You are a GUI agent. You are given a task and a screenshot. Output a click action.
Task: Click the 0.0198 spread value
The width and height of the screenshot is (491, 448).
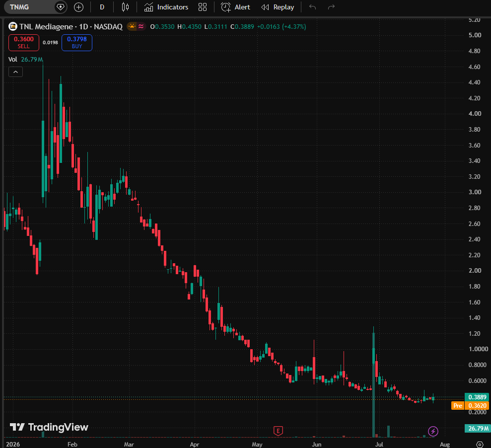51,43
